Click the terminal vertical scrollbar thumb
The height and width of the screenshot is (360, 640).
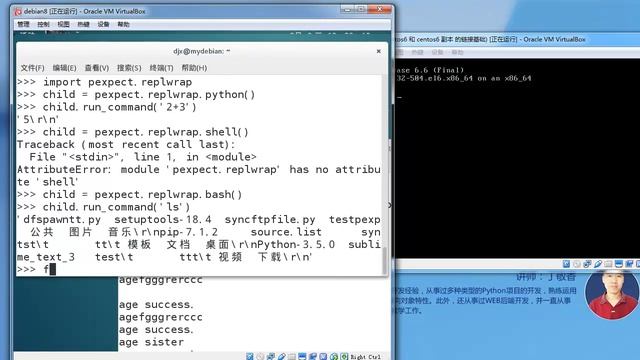pos(384,261)
